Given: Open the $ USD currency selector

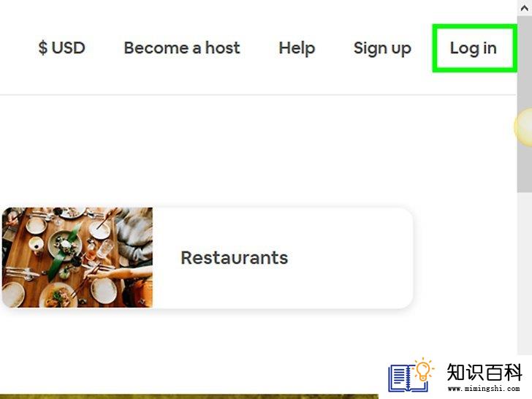Looking at the screenshot, I should point(61,47).
